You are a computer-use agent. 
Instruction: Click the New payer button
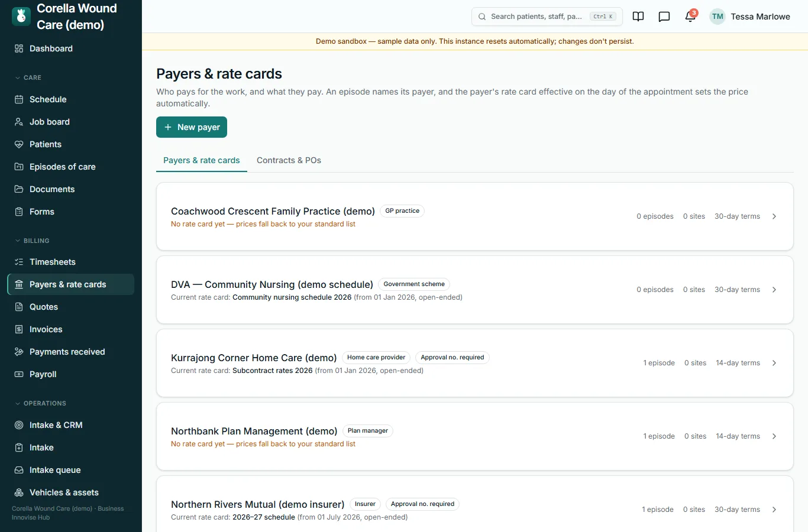click(192, 127)
